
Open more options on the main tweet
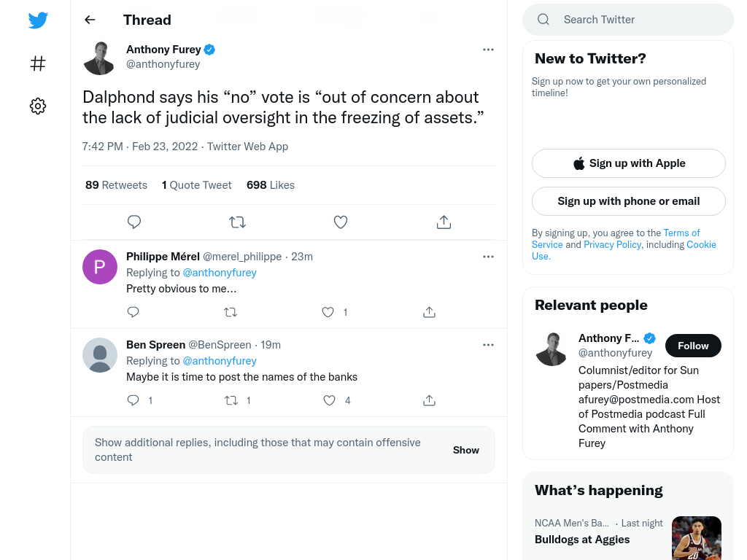488,50
